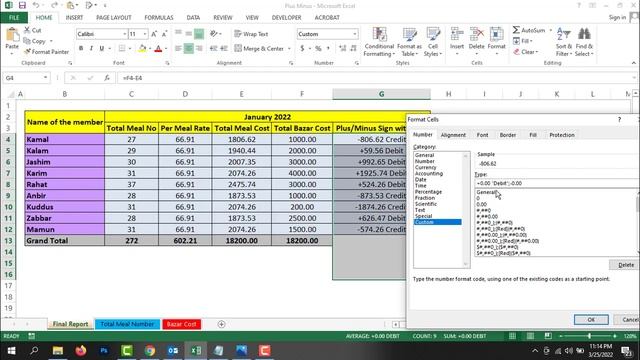
Task: Click Accounting Number Format dollar icon
Action: [302, 48]
